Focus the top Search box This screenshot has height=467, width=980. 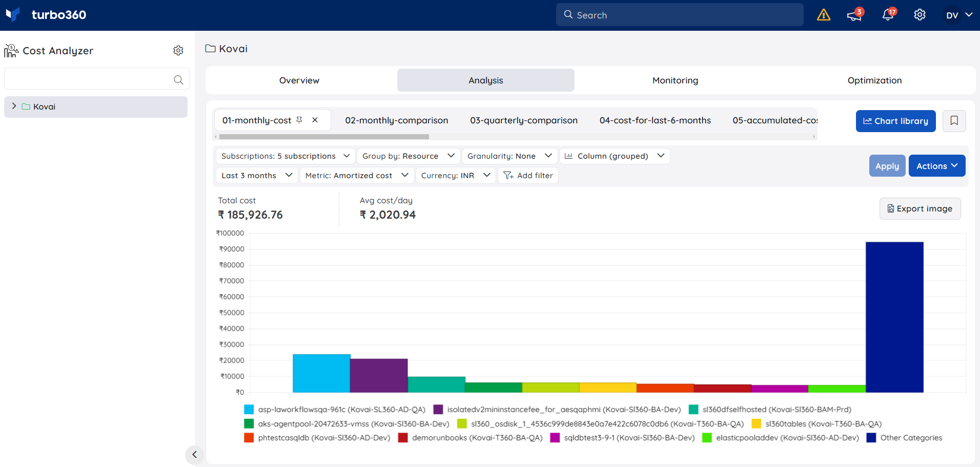[x=680, y=15]
